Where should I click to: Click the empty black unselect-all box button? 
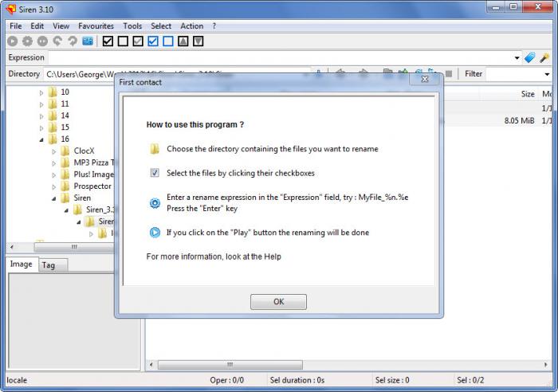pos(123,41)
